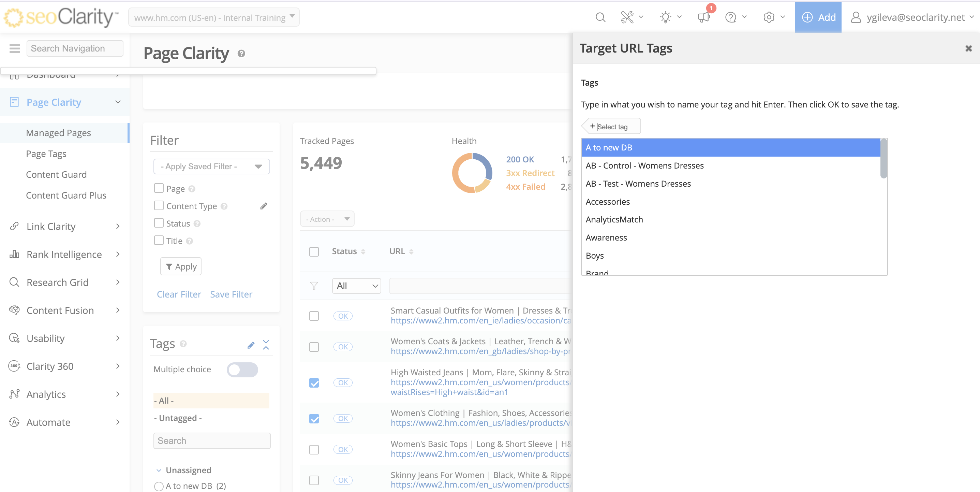The width and height of the screenshot is (980, 492).
Task: Open Page Tags in sidebar menu
Action: point(46,154)
